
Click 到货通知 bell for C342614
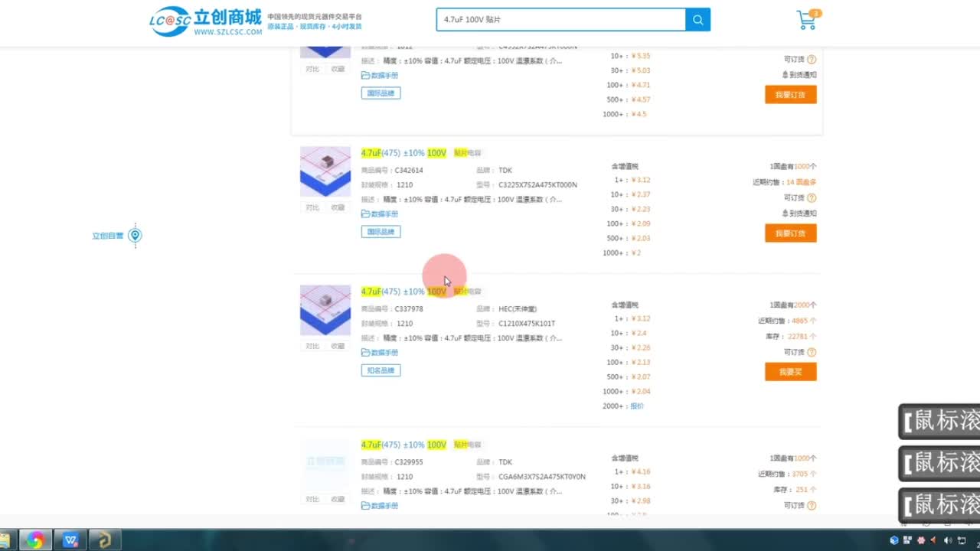coord(799,214)
